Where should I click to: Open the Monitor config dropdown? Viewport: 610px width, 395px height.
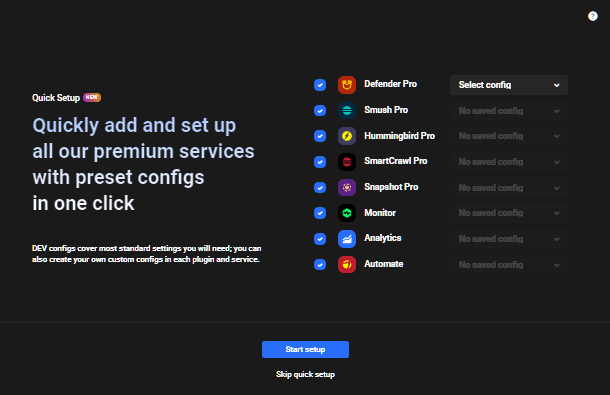(x=508, y=213)
